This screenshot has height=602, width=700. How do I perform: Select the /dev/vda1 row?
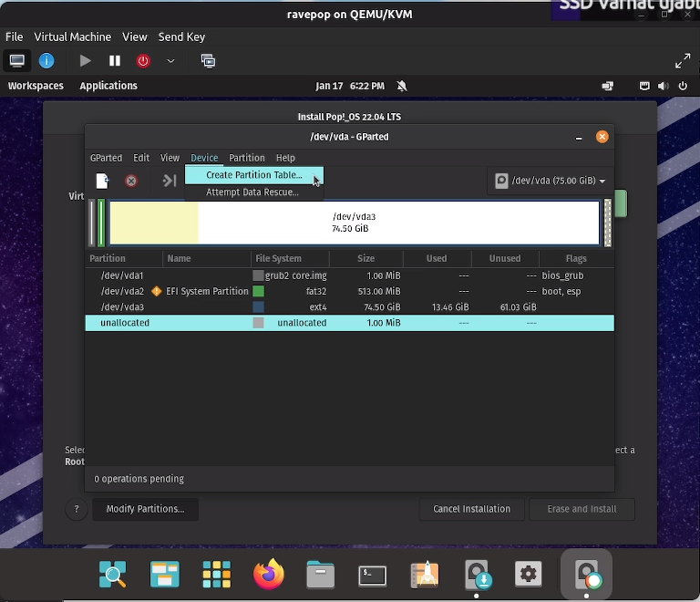(350, 275)
